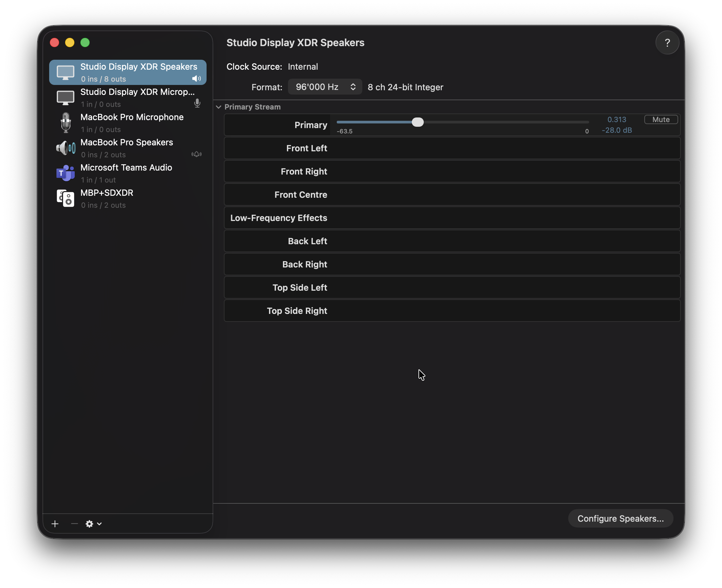Click the 0 ins / 8 outs text
Image resolution: width=722 pixels, height=588 pixels.
103,79
